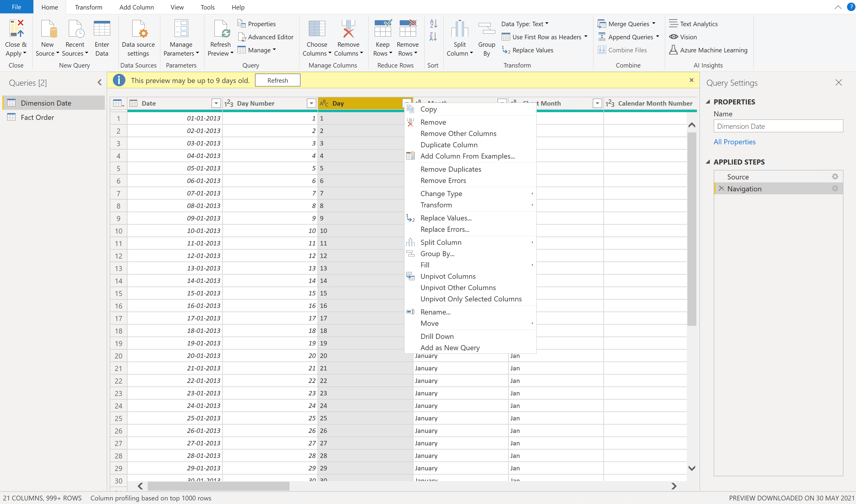Click the Refresh button in the yellow banner
The width and height of the screenshot is (856, 504).
click(x=277, y=80)
